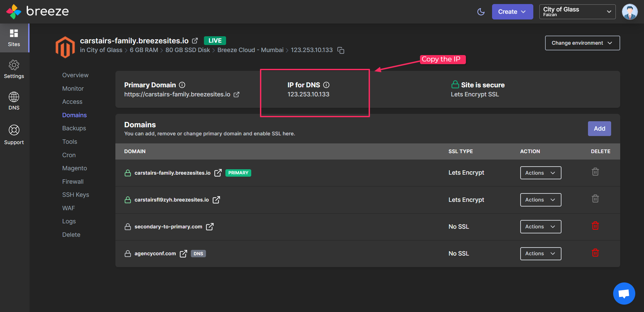Expand Actions for carstairs-family.breezesites.io
This screenshot has height=312, width=644.
(541, 173)
